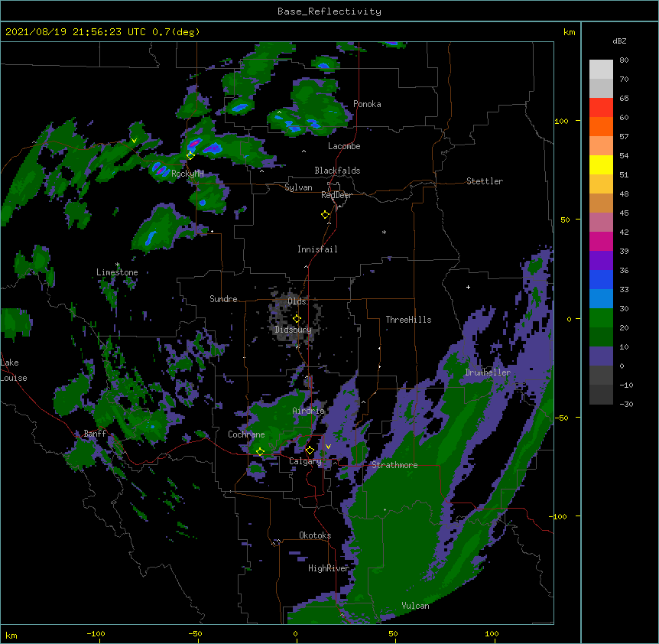659x644 pixels.
Task: Click the timestamp 2021/08/19 21:56:23 UTC
Action: click(76, 32)
